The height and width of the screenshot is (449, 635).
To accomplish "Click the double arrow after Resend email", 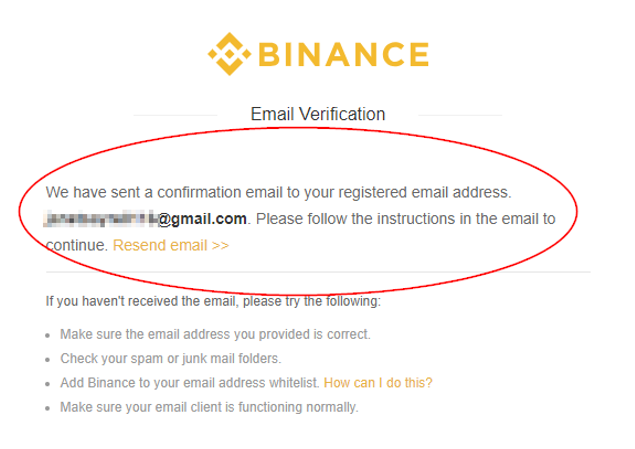I will click(x=220, y=246).
